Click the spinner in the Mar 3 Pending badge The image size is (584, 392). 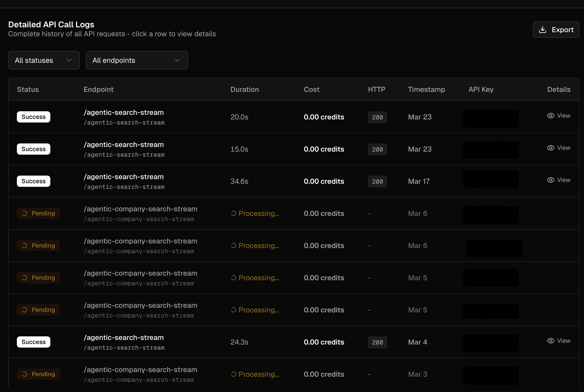click(25, 374)
